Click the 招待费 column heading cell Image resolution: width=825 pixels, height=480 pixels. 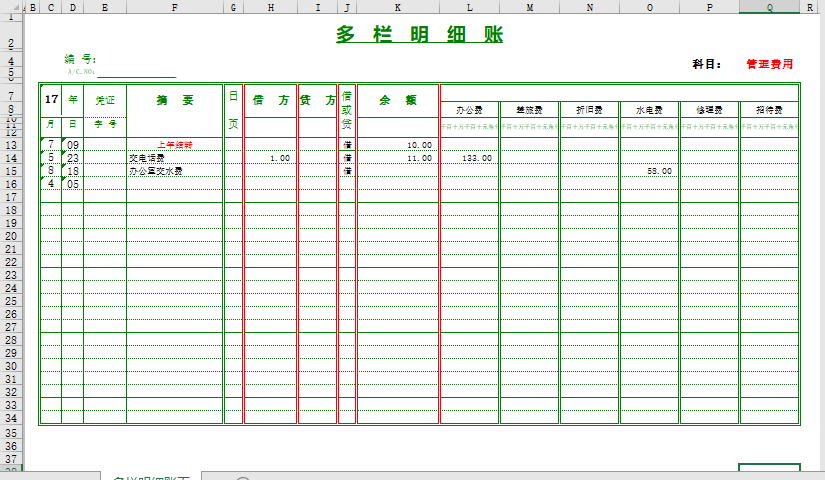[769, 110]
